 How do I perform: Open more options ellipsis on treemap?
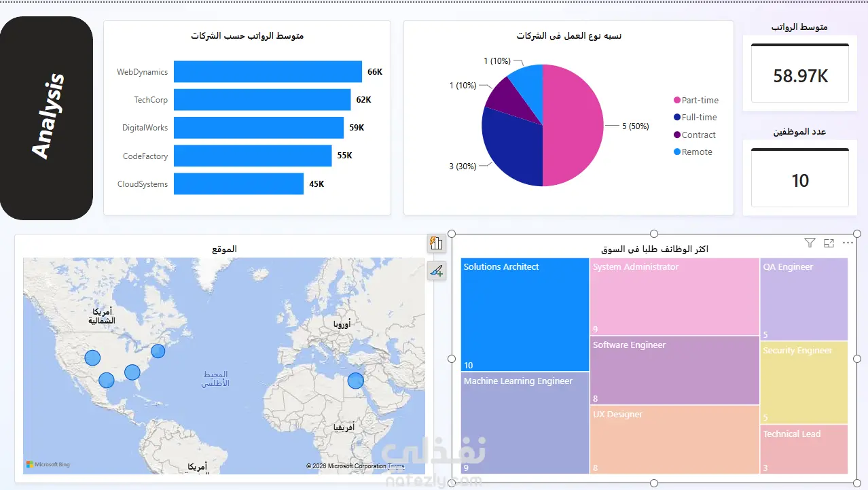(848, 243)
